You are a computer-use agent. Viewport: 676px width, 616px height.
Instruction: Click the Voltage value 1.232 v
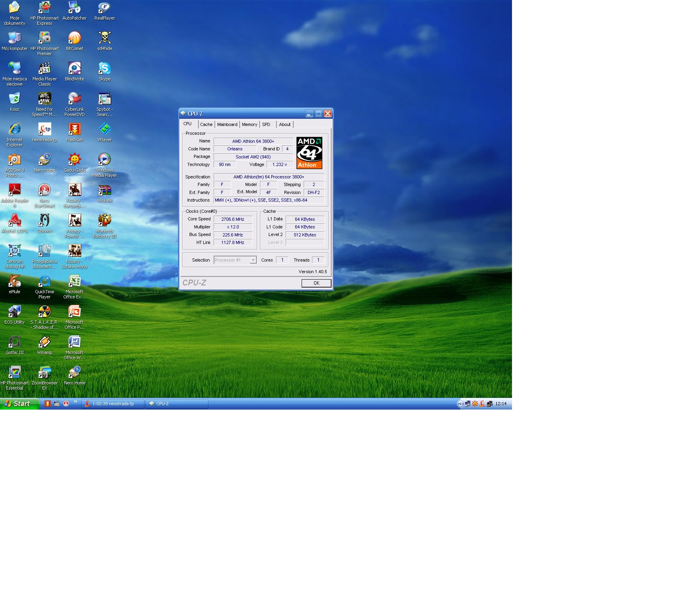click(x=280, y=164)
